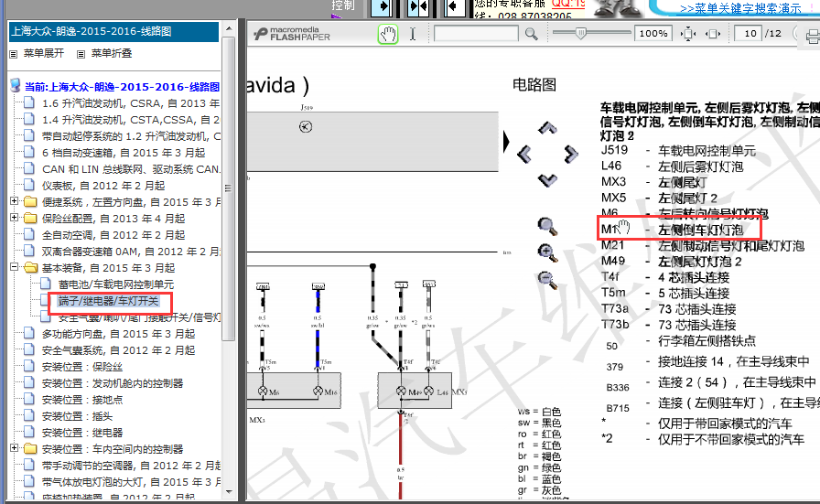Screen dimensions: 820x504
Task: Click the Macromedia FlashPaper logo
Action: [292, 34]
